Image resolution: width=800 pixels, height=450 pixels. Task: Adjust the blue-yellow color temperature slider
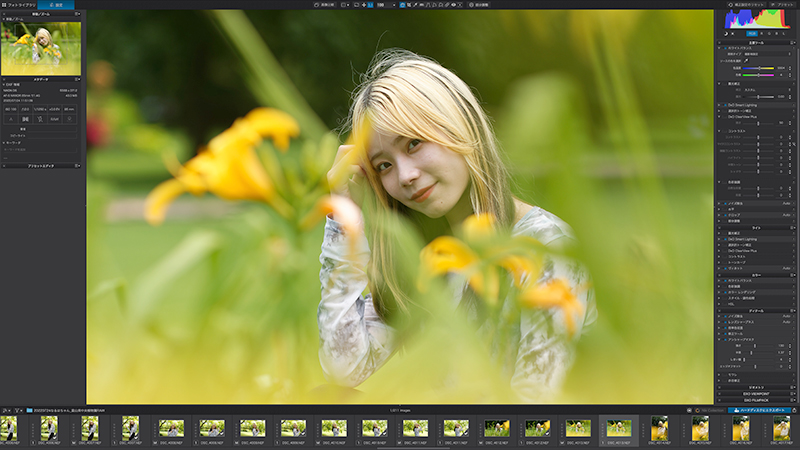pos(758,68)
